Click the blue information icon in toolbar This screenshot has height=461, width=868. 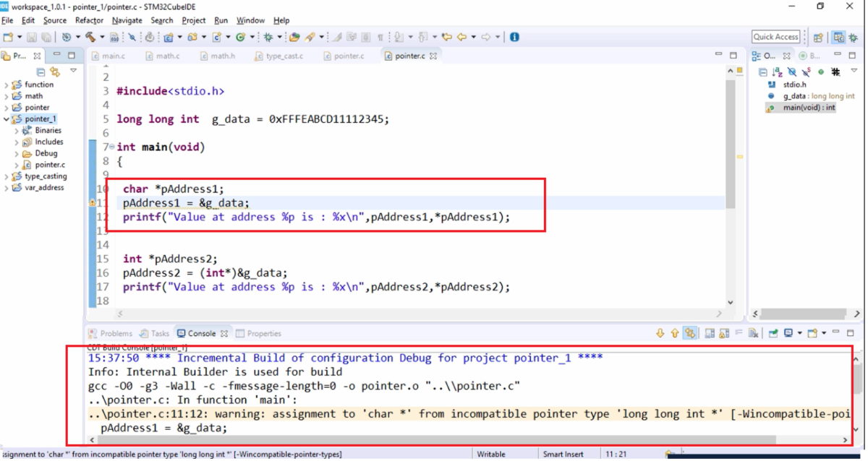pos(514,37)
